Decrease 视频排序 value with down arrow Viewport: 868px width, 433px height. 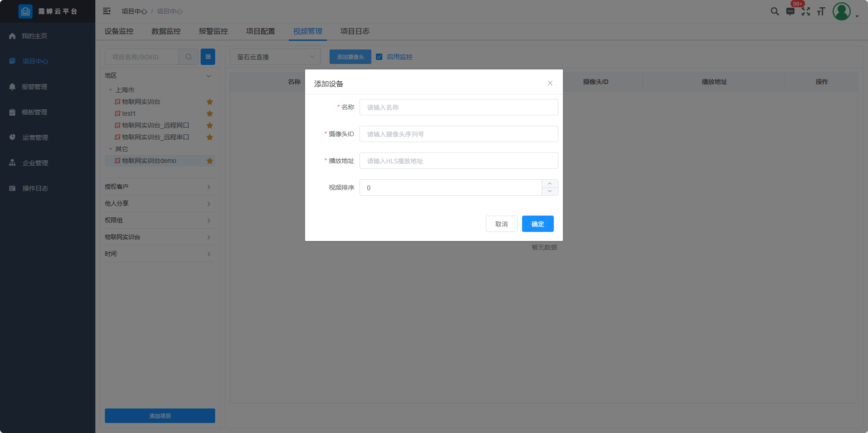(x=550, y=192)
